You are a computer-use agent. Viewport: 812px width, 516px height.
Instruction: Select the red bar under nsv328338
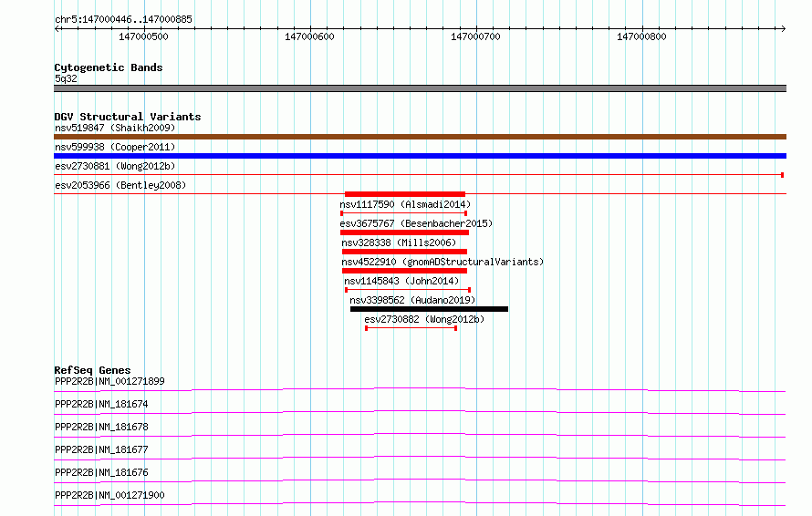pyautogui.click(x=404, y=252)
